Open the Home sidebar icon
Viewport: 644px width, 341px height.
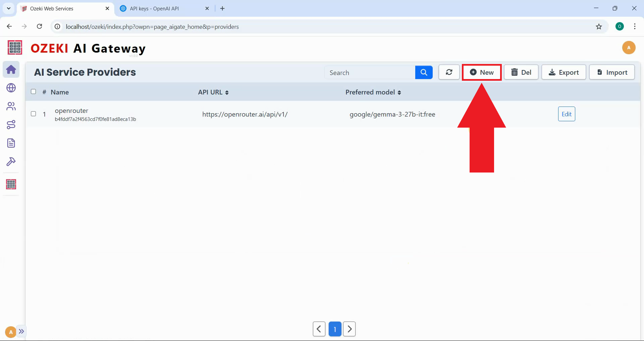11,69
